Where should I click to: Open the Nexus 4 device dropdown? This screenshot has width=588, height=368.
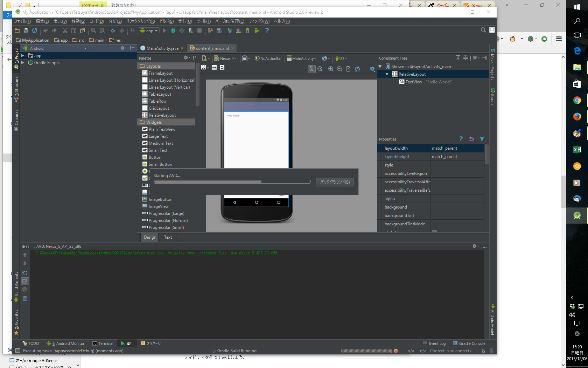coord(225,59)
